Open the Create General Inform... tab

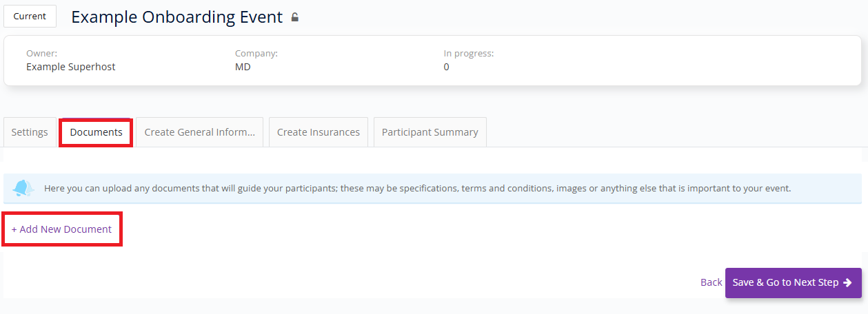coord(200,132)
